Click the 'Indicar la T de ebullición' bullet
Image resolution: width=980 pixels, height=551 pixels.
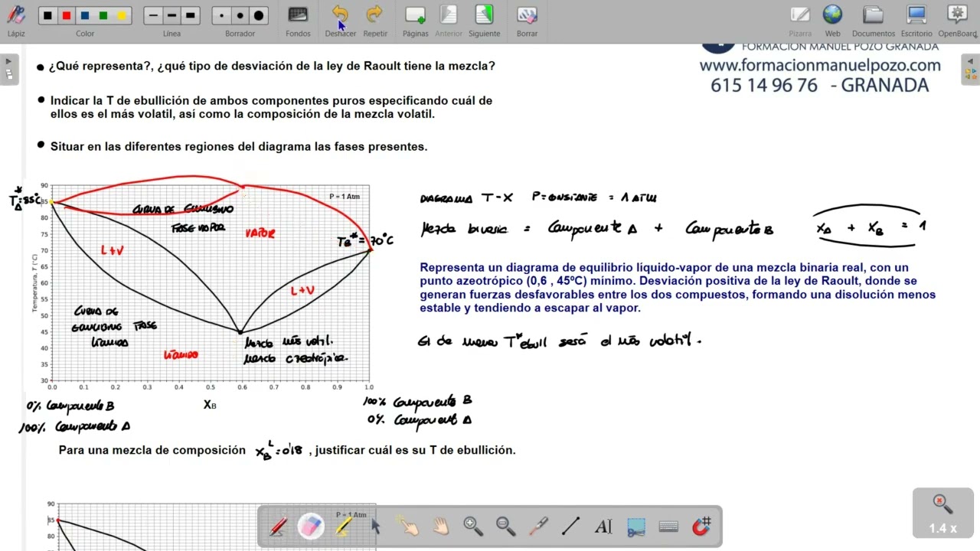coord(271,107)
